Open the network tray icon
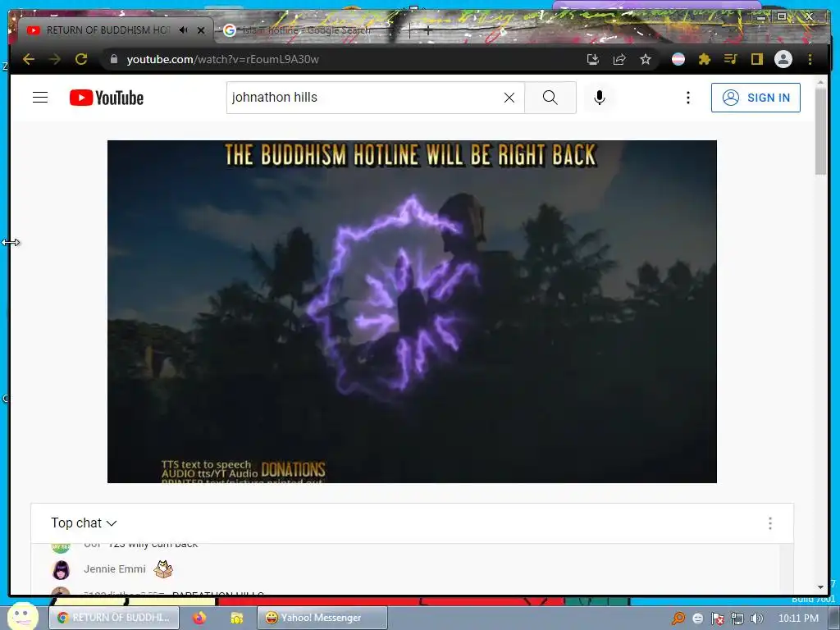 (737, 619)
